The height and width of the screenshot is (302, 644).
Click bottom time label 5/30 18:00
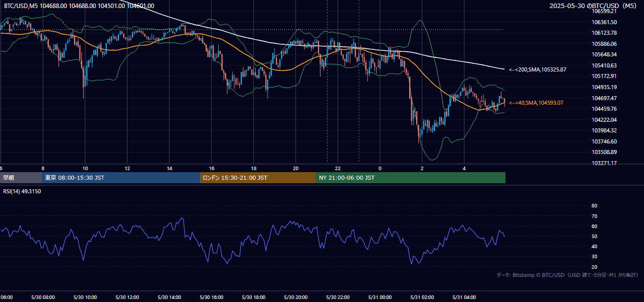point(254,297)
